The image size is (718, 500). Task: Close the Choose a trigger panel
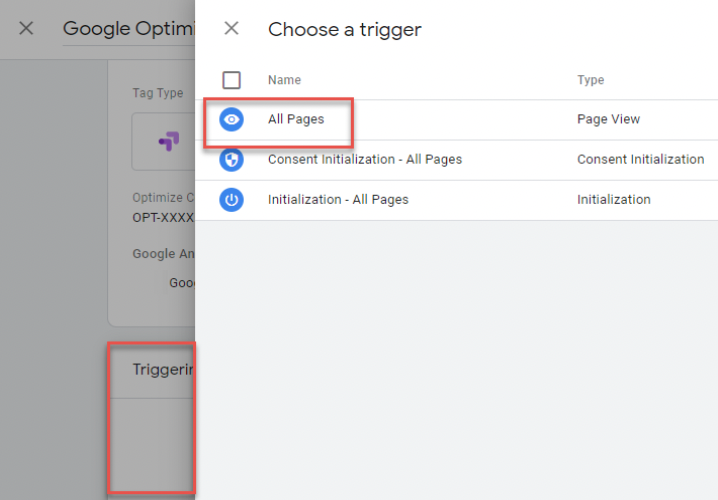point(231,28)
